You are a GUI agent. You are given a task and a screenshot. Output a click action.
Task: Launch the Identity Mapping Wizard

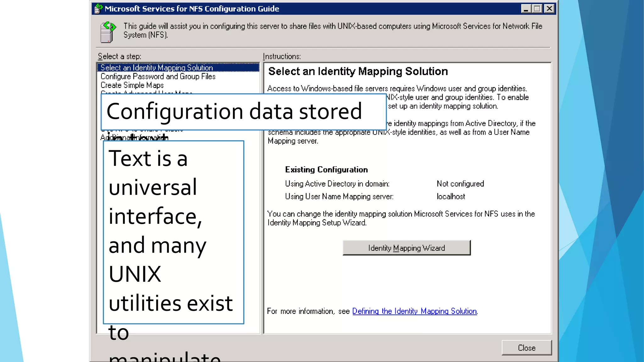pyautogui.click(x=406, y=248)
